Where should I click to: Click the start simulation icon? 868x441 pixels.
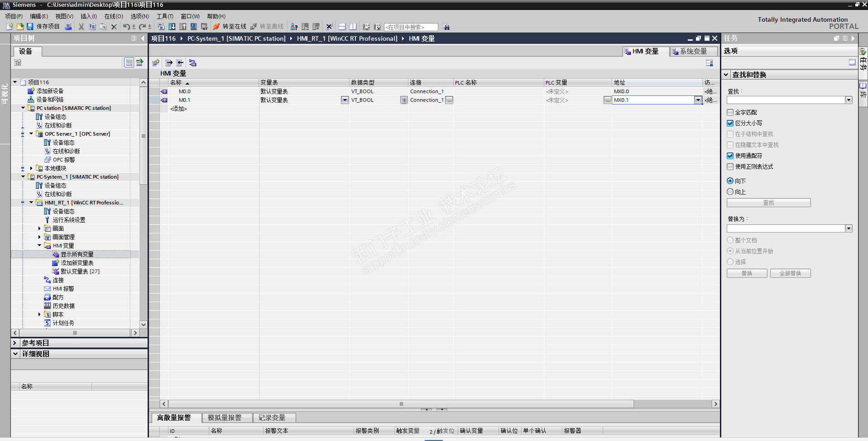tap(194, 27)
